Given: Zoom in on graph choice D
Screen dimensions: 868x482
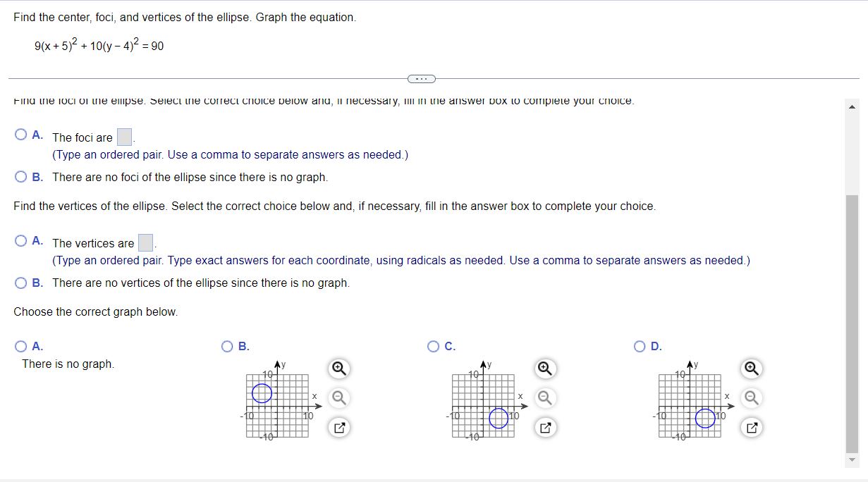Looking at the screenshot, I should (x=751, y=369).
